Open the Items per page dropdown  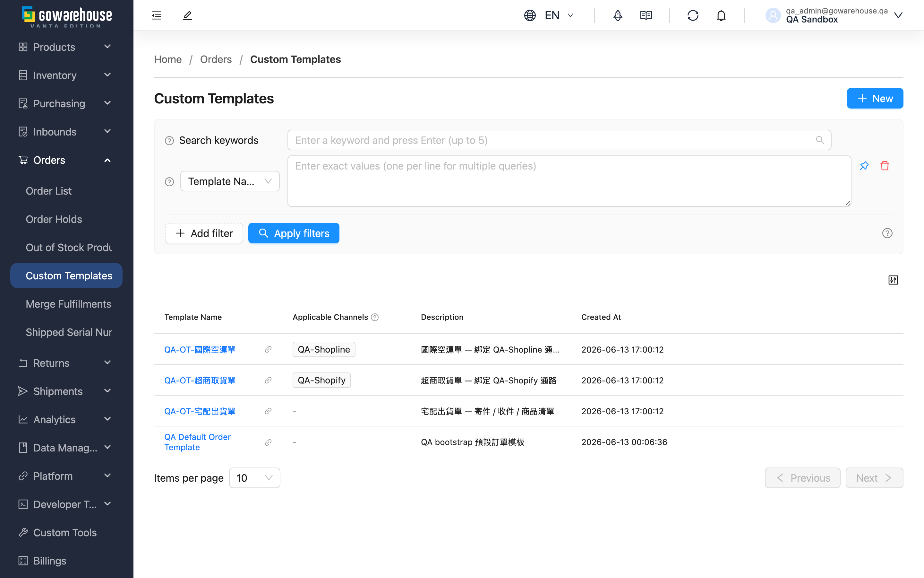[254, 478]
